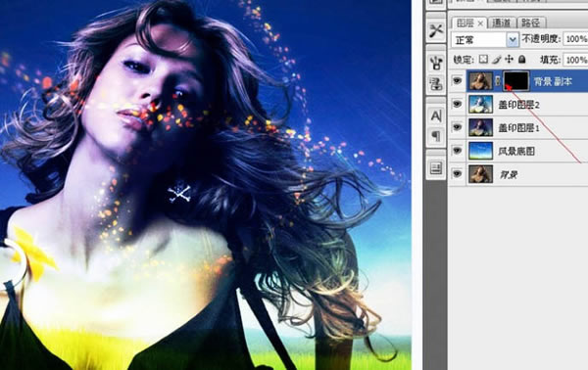Switch to the 通道 tab

click(x=501, y=23)
